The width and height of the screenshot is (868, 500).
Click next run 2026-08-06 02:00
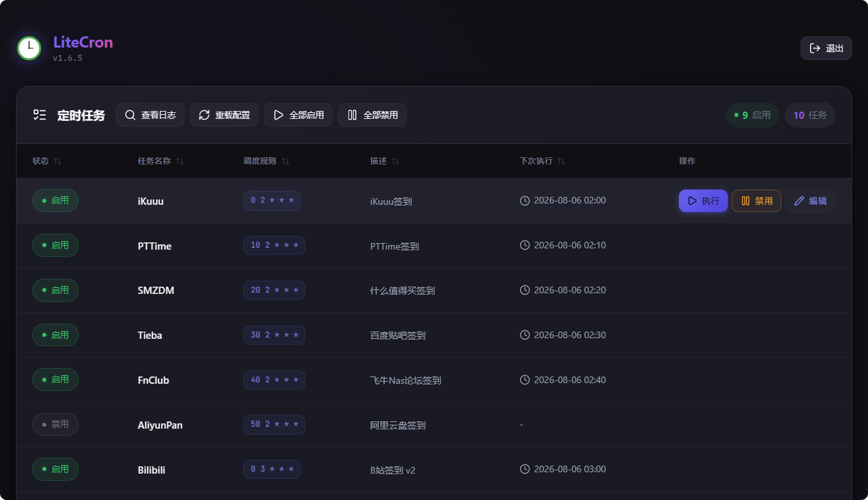click(563, 200)
